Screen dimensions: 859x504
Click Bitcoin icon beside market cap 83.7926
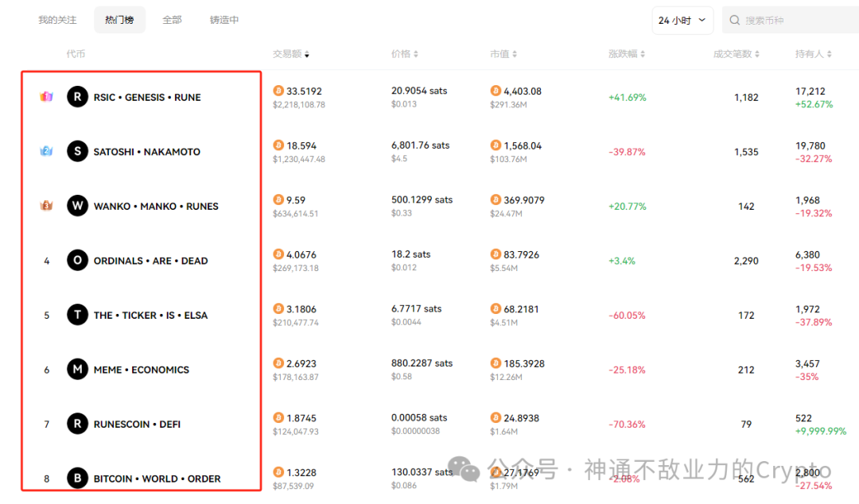(x=496, y=254)
